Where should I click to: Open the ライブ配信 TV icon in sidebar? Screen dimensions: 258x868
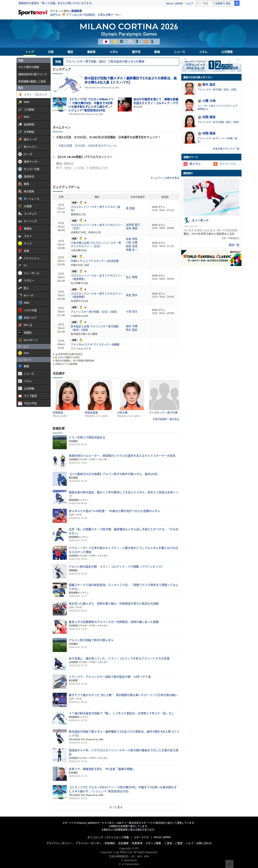tap(20, 396)
